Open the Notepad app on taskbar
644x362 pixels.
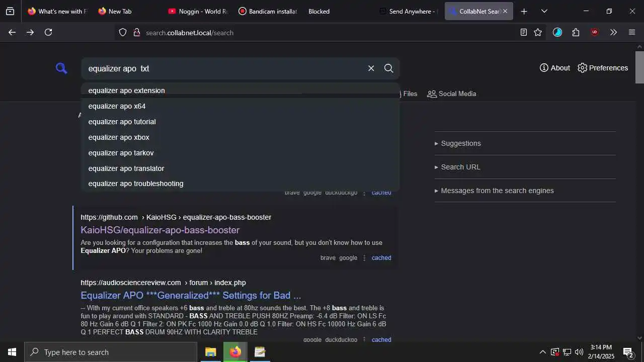[260, 352]
